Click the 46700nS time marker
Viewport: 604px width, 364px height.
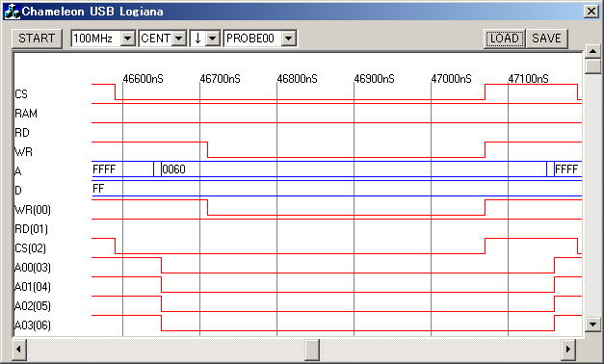(x=221, y=79)
